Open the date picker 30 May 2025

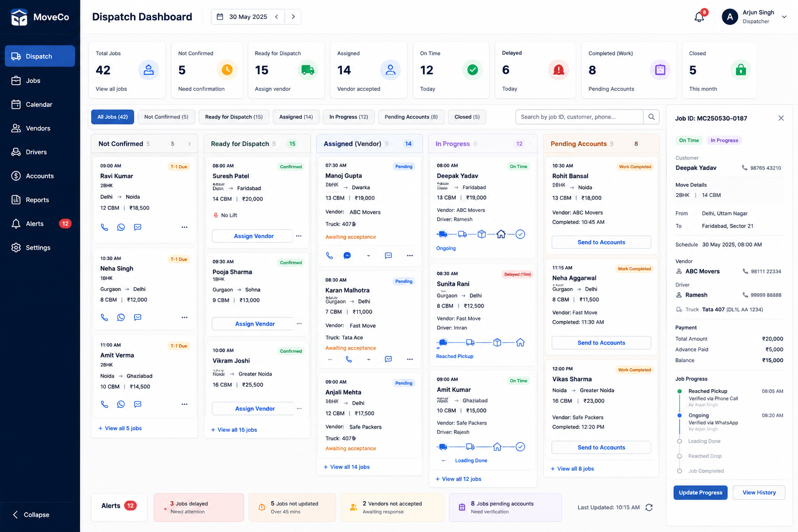coord(242,17)
